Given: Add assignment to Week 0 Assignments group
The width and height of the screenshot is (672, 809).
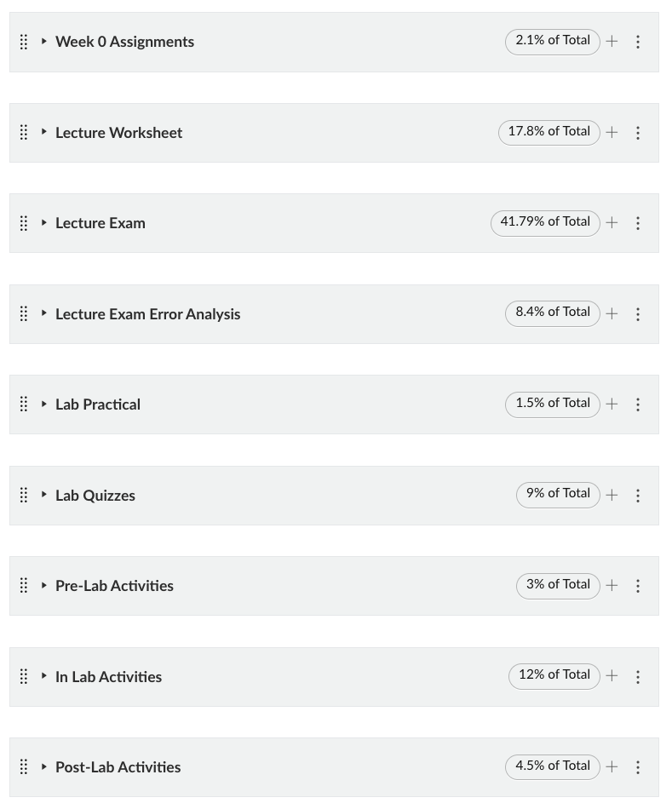Looking at the screenshot, I should click(612, 42).
